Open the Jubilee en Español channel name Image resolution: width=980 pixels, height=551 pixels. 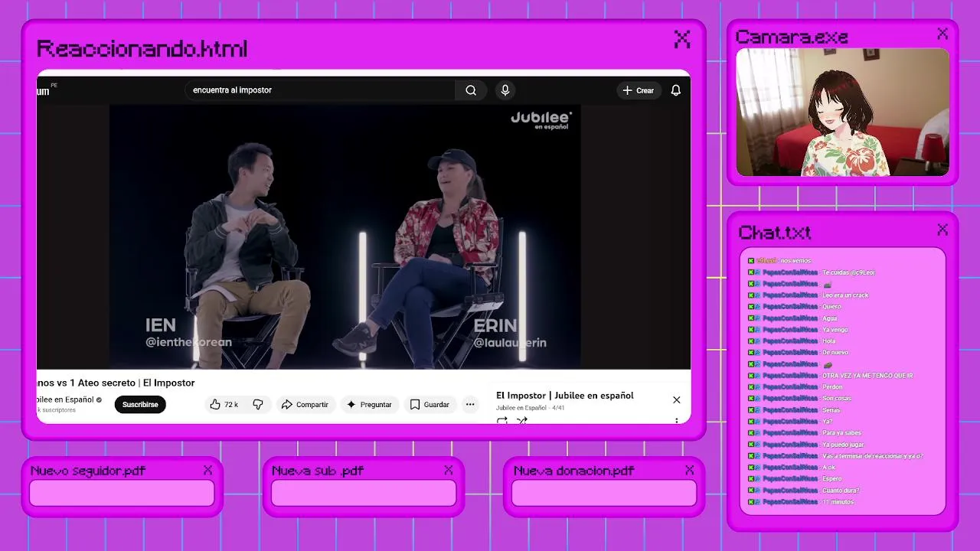pyautogui.click(x=66, y=399)
